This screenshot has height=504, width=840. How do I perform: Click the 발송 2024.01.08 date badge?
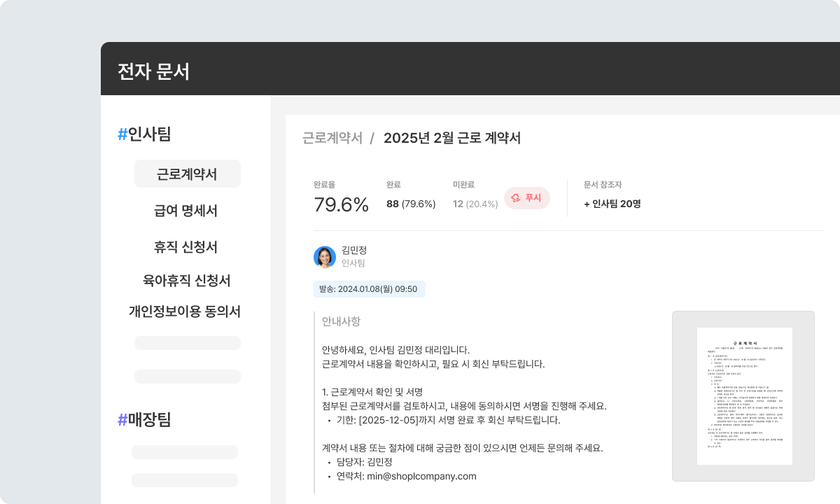point(370,289)
